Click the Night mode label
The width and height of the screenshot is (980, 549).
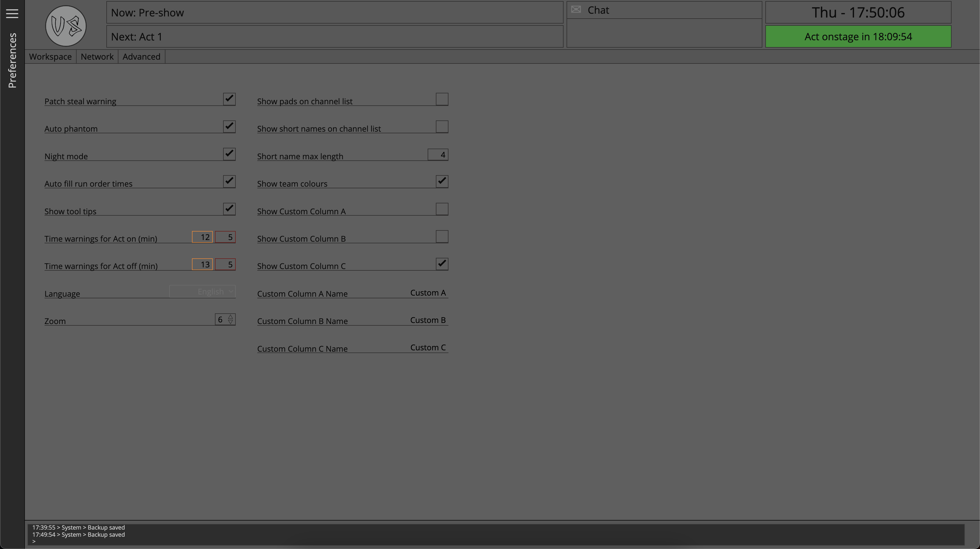[66, 157]
